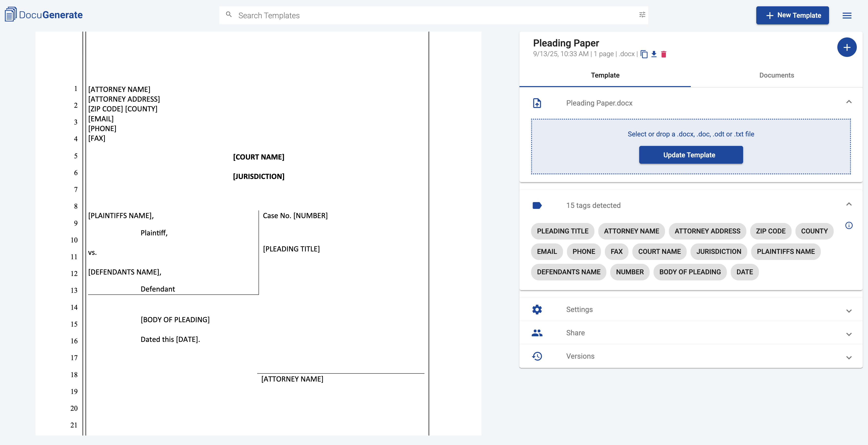Copy the Pleading Paper template icon
868x445 pixels.
644,54
